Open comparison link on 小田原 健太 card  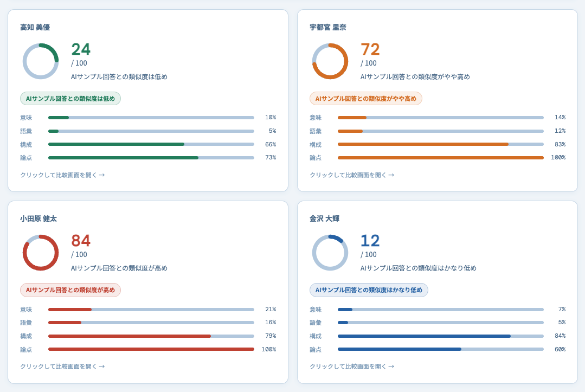coord(62,367)
